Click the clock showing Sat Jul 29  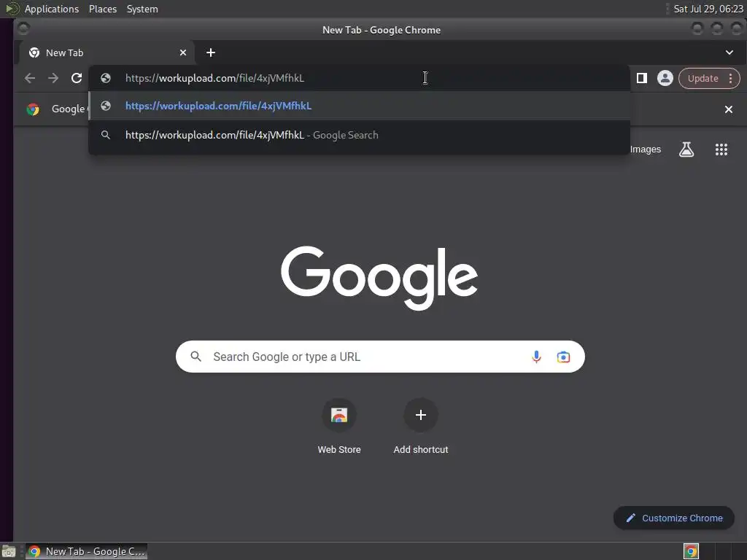coord(708,9)
